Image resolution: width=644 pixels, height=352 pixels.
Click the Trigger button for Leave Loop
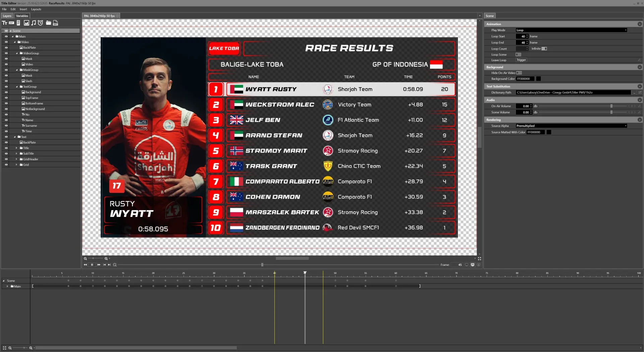point(522,60)
